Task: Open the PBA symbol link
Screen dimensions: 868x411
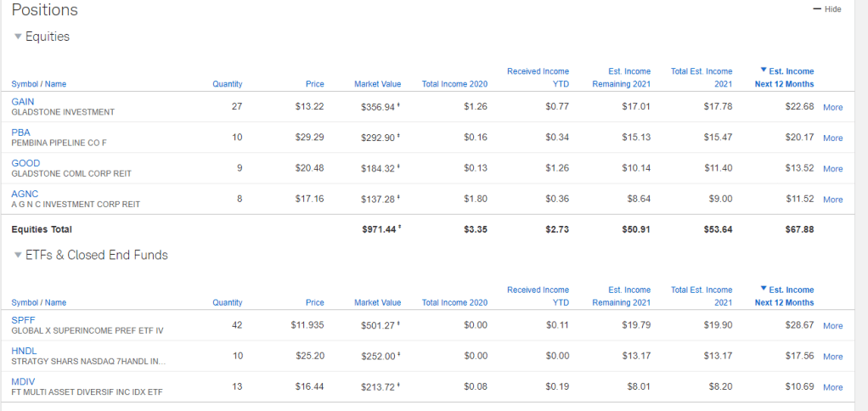Action: click(21, 132)
